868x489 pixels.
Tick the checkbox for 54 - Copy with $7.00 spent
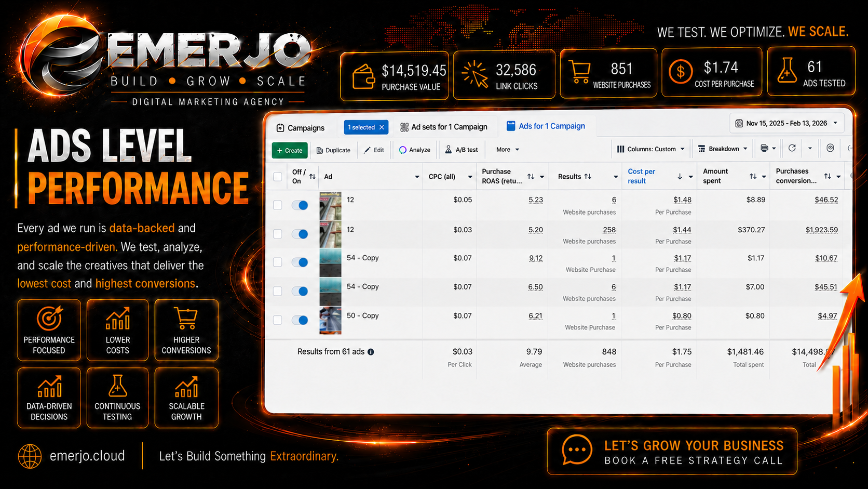pyautogui.click(x=278, y=291)
